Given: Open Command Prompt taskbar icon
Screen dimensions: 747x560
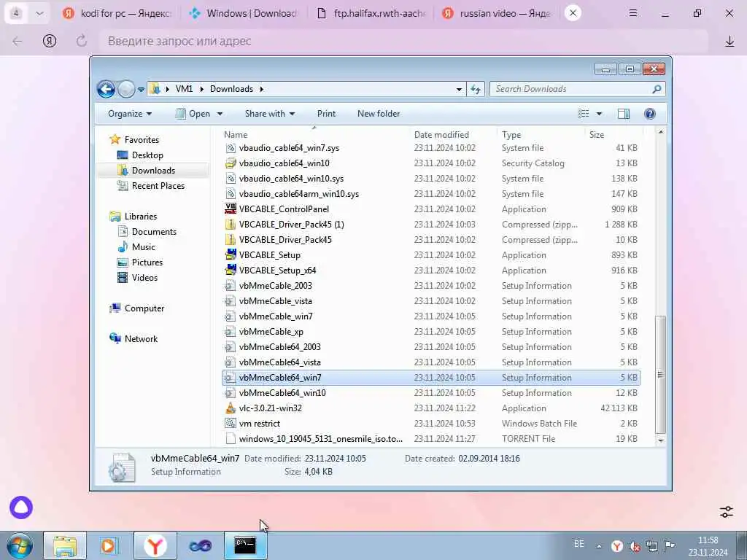Looking at the screenshot, I should [x=245, y=545].
